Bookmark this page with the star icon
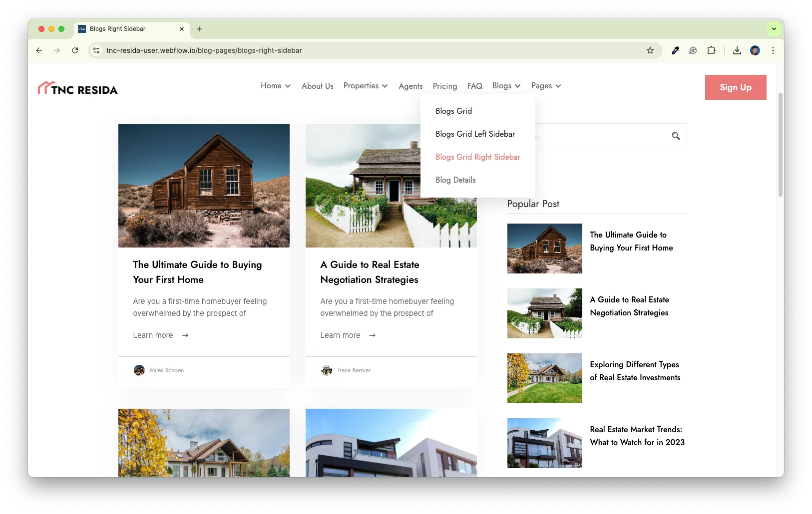812x514 pixels. tap(650, 50)
